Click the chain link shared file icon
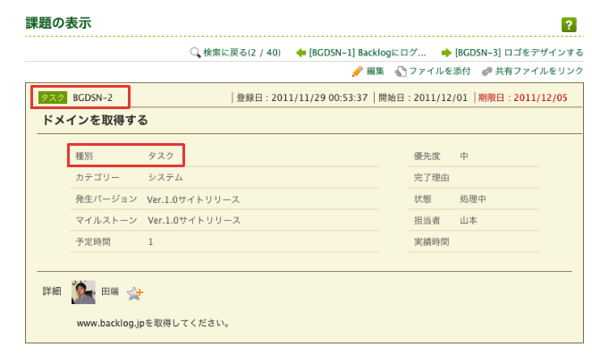Viewport: 592px width, 364px height. (x=486, y=71)
